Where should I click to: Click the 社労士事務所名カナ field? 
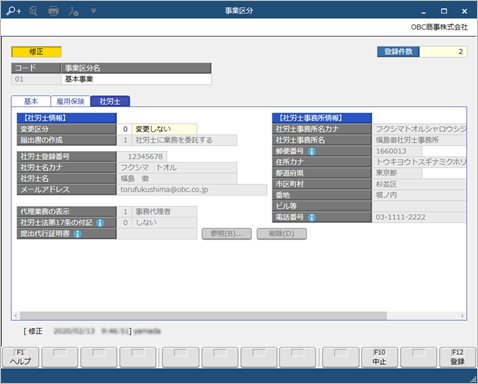(x=419, y=129)
